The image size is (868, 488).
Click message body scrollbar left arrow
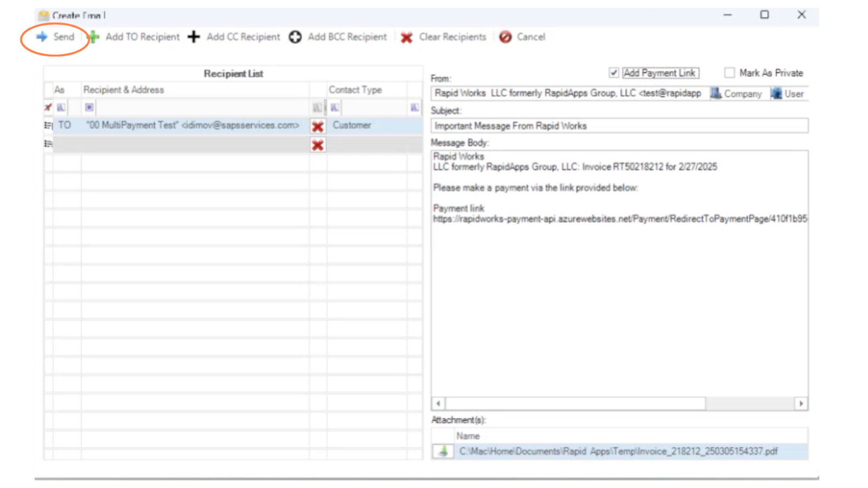438,403
